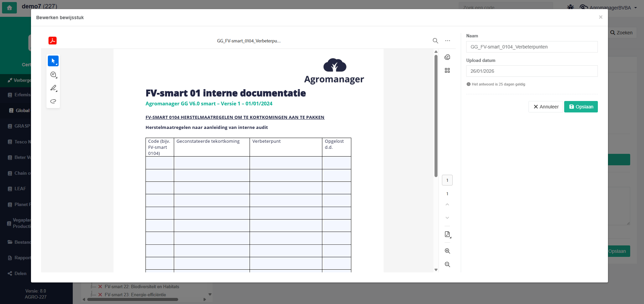Image resolution: width=644 pixels, height=304 pixels.
Task: Click the Chain sidebar book icon
Action: (10, 173)
